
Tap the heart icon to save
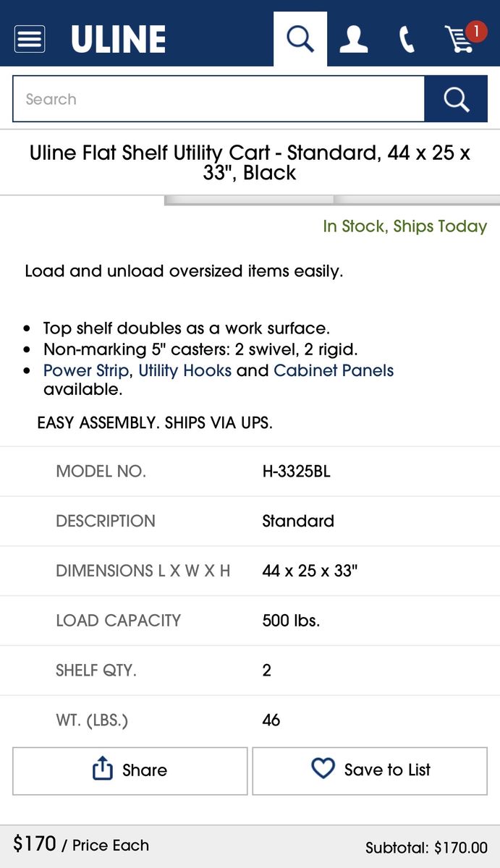click(x=323, y=769)
